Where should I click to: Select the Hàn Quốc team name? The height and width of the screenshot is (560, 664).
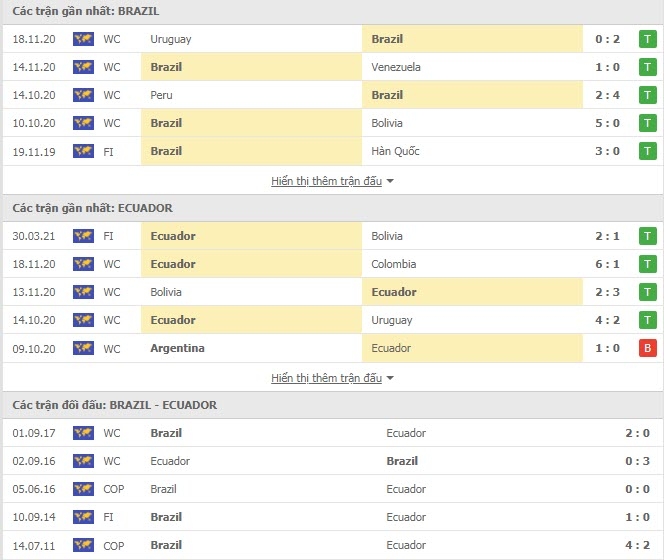395,151
